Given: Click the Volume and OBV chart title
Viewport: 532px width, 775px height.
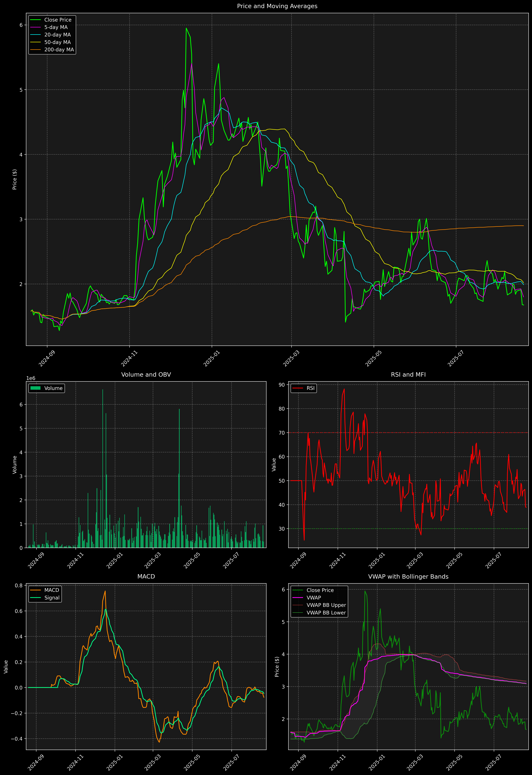Looking at the screenshot, I should 146,374.
